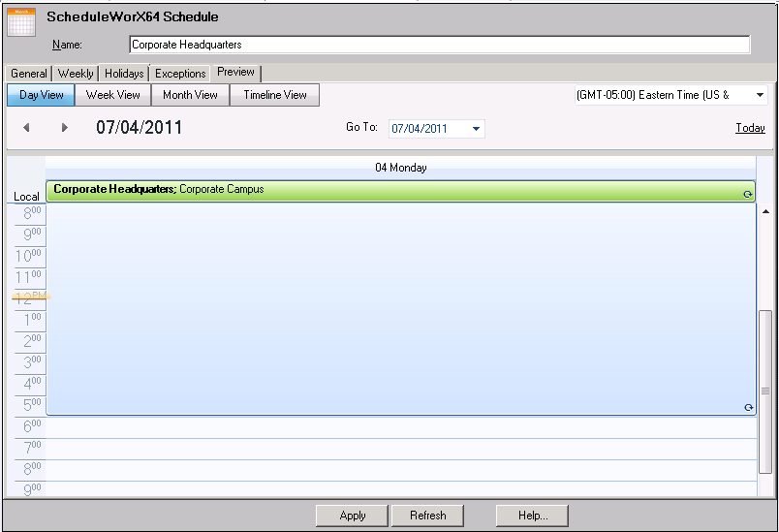
Task: Click scrollbar up arrow in calendar
Action: point(765,210)
